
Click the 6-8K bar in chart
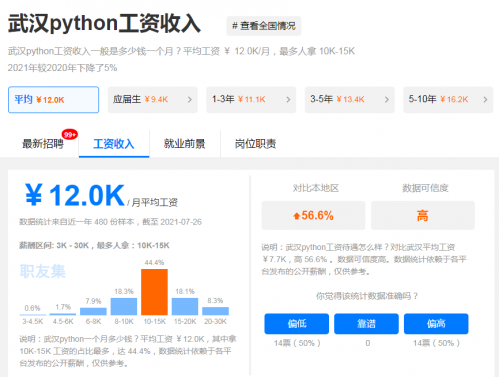point(93,311)
